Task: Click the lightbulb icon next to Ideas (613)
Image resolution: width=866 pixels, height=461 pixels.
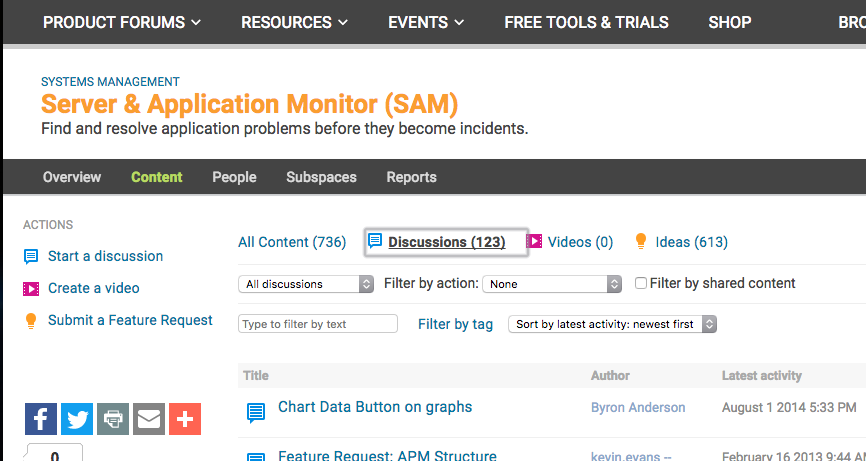Action: coord(641,241)
